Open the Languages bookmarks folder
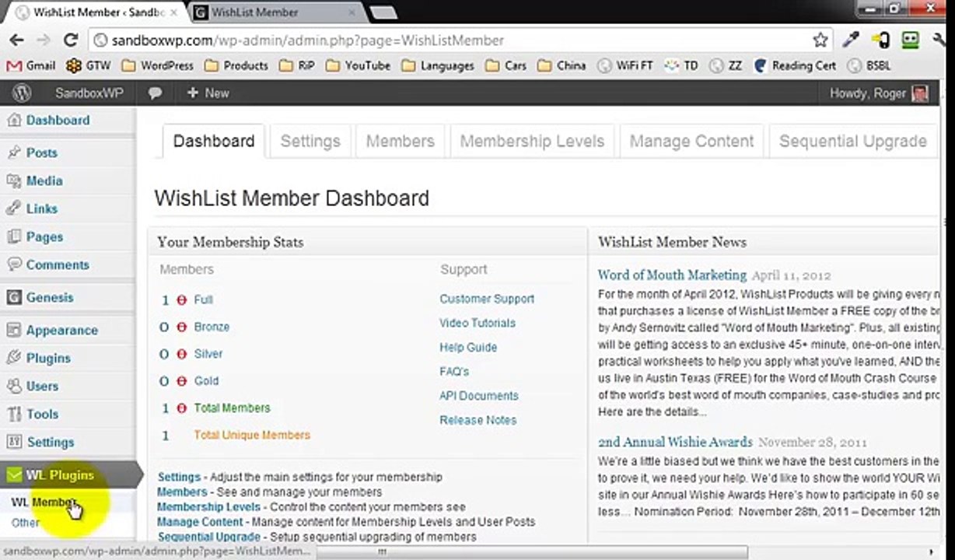 click(x=438, y=66)
